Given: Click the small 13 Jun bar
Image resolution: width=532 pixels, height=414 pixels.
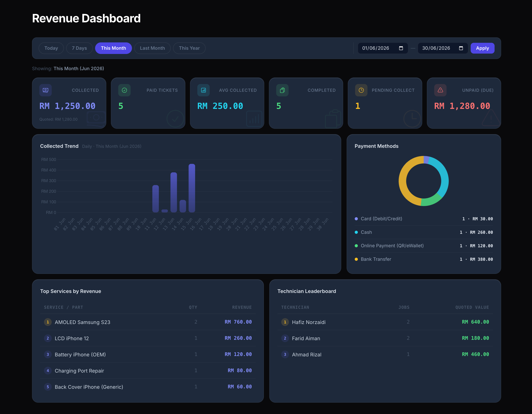Looking at the screenshot, I should pos(165,211).
